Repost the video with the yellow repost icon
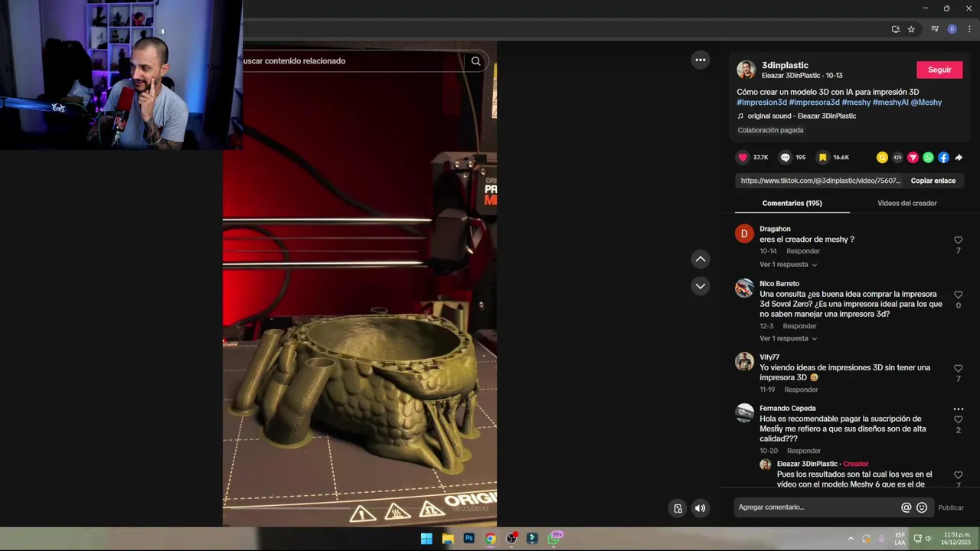The image size is (980, 551). pyautogui.click(x=882, y=158)
